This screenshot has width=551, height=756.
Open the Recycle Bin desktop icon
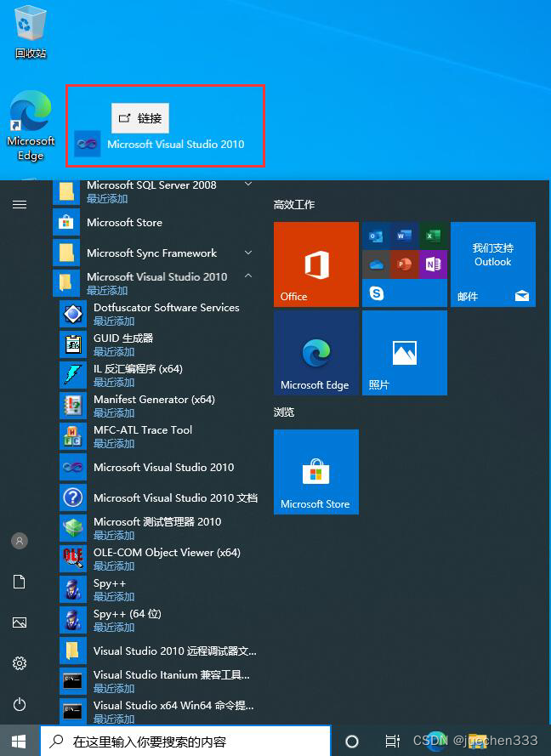tap(31, 31)
